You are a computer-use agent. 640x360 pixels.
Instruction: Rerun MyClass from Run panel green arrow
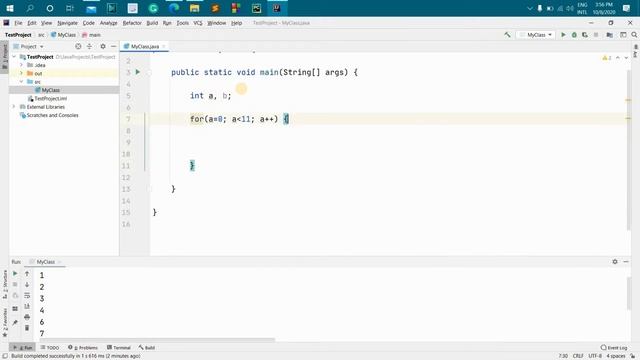coord(15,273)
